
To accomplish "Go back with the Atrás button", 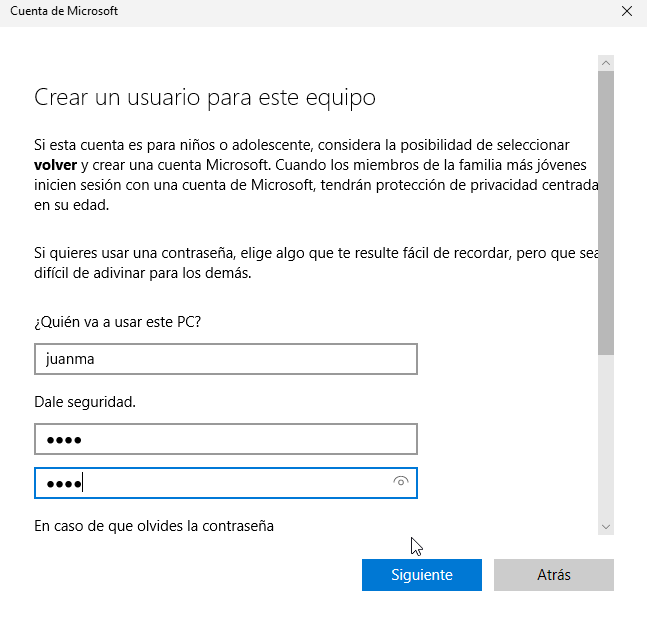I will (554, 575).
